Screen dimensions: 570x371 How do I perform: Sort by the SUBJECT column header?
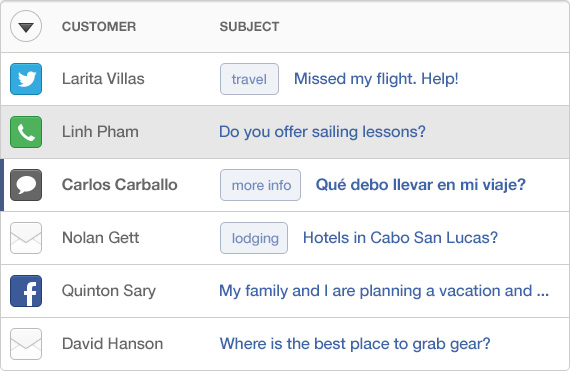pyautogui.click(x=249, y=27)
